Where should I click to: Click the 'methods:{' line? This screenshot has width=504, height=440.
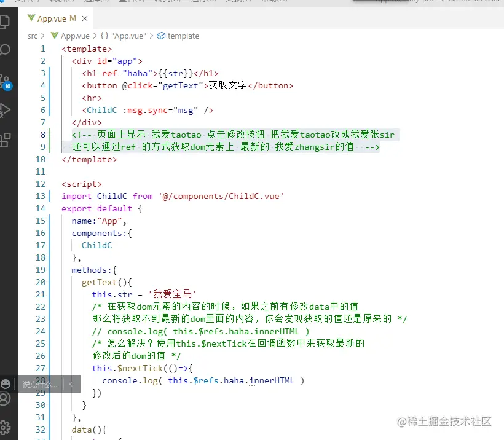pyautogui.click(x=94, y=270)
